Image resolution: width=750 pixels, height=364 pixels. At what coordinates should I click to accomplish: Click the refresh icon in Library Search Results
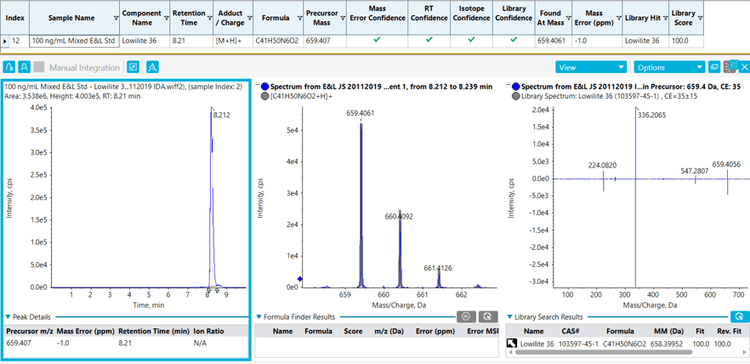click(739, 316)
